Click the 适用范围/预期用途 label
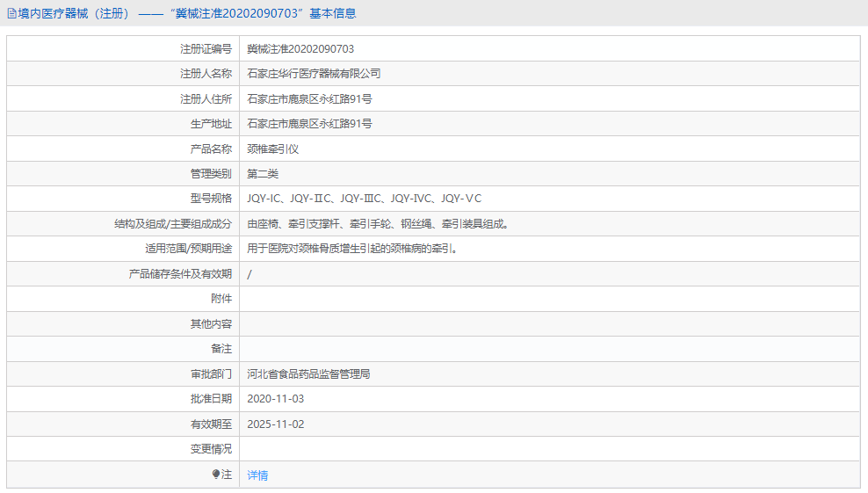Screen dimensions: 868x493 [189, 249]
